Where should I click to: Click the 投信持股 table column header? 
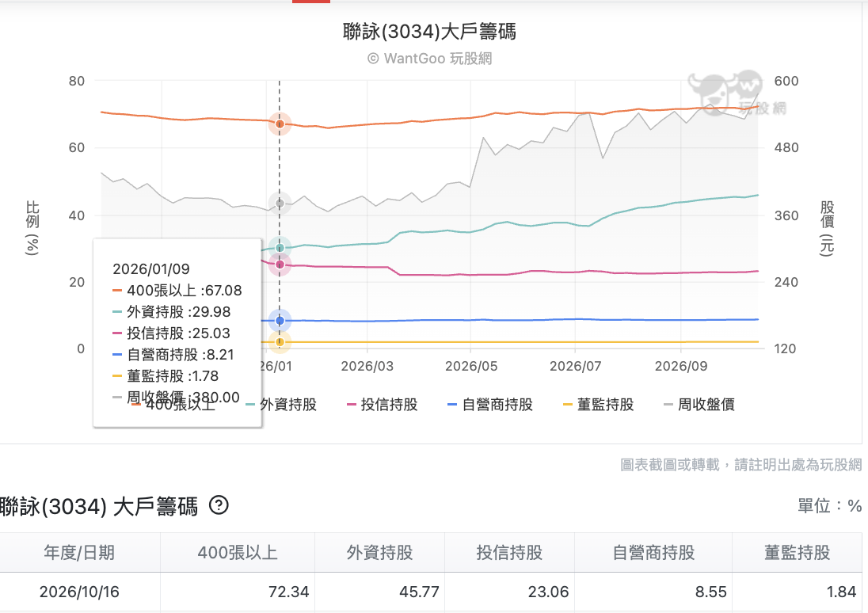(509, 552)
